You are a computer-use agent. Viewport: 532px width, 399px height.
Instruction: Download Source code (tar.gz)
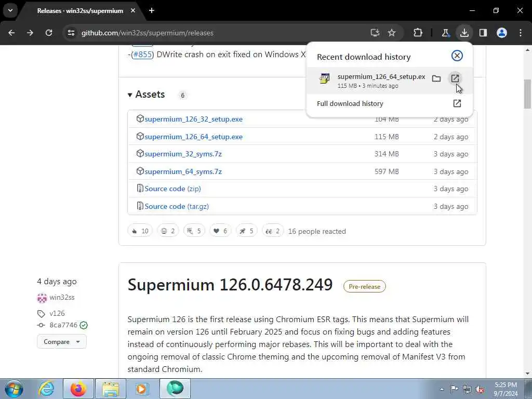[x=177, y=206]
